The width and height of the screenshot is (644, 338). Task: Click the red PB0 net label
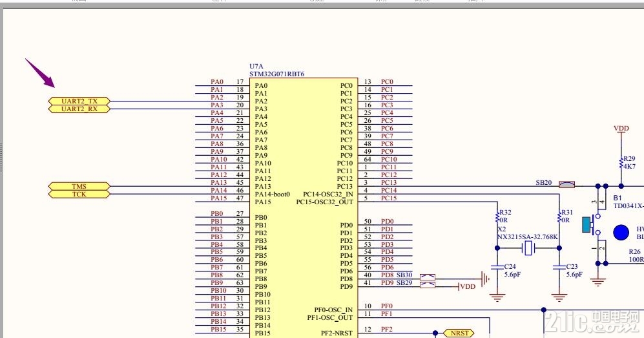pos(216,213)
